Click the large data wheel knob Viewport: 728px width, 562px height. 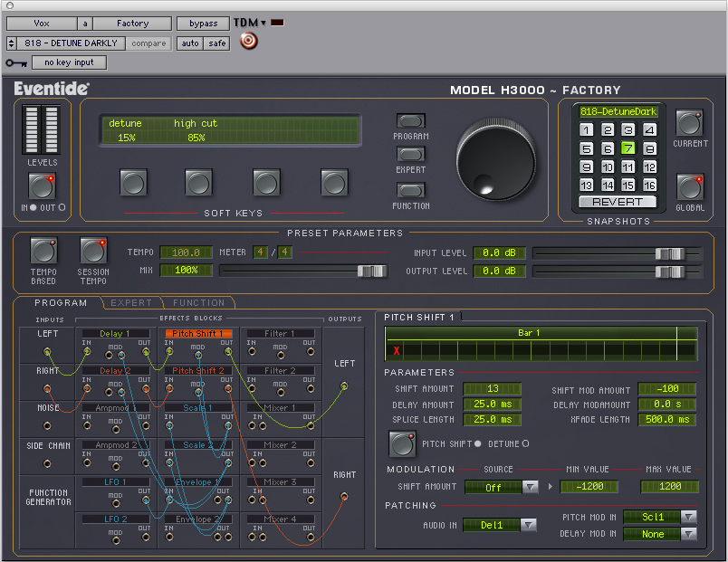496,159
